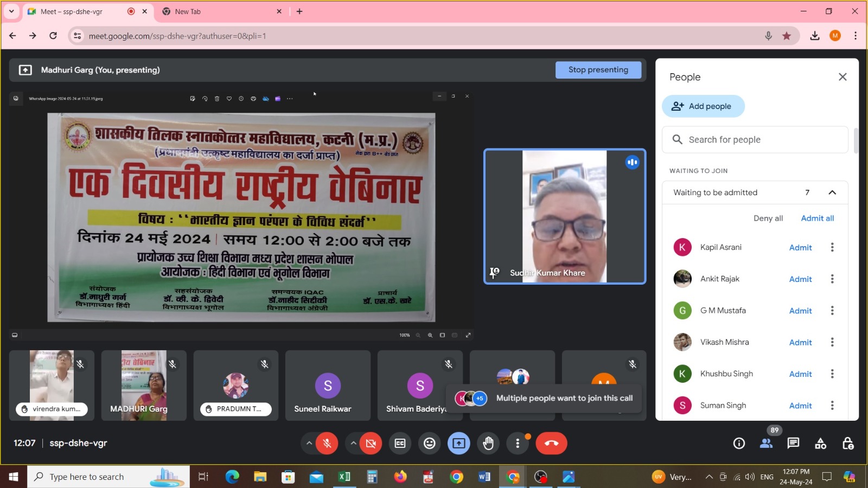Image resolution: width=868 pixels, height=488 pixels.
Task: Click the red leave call button
Action: coord(551,444)
